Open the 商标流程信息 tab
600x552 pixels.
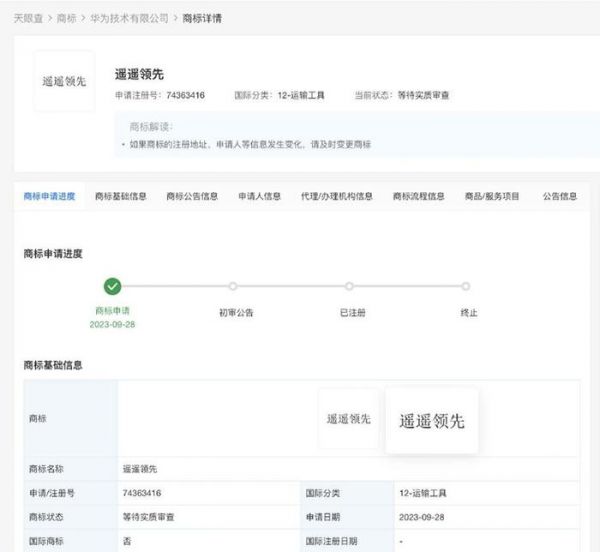[x=419, y=197]
